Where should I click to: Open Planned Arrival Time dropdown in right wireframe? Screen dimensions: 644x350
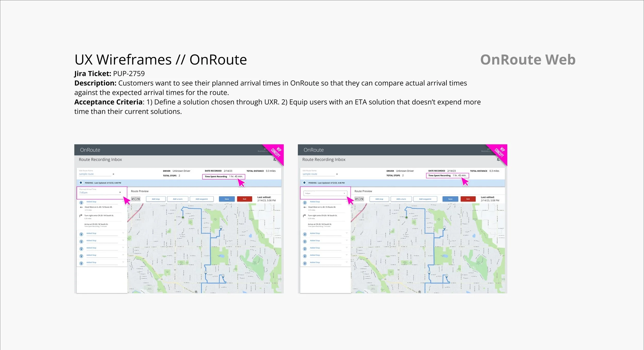344,193
